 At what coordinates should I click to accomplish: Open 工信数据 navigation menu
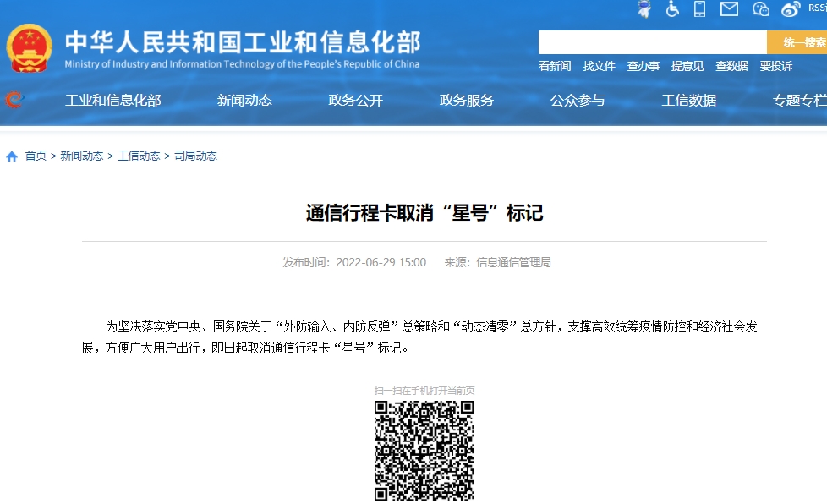[x=689, y=100]
